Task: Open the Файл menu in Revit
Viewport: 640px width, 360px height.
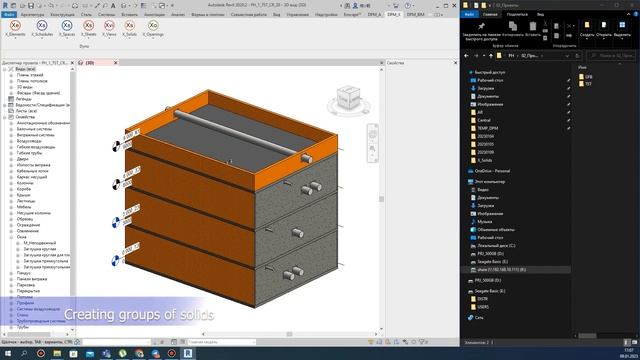Action: 9,14
